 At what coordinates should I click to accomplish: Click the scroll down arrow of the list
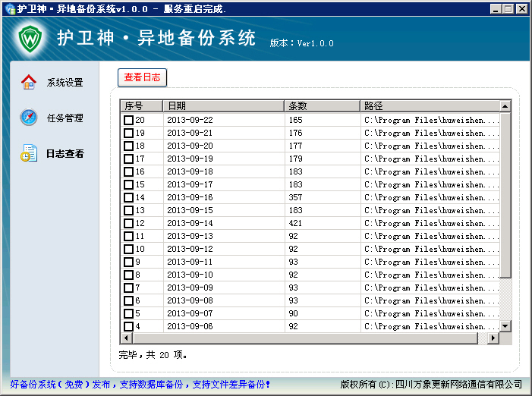[505, 326]
